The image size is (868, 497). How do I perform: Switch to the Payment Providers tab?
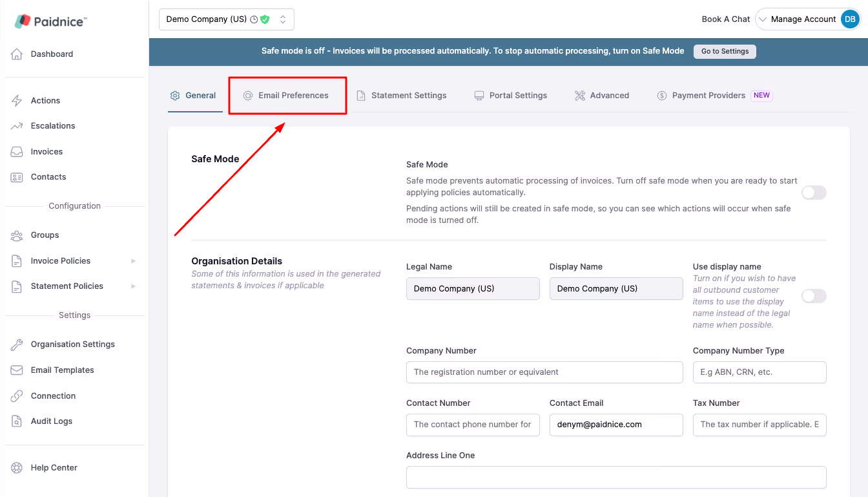(x=714, y=96)
